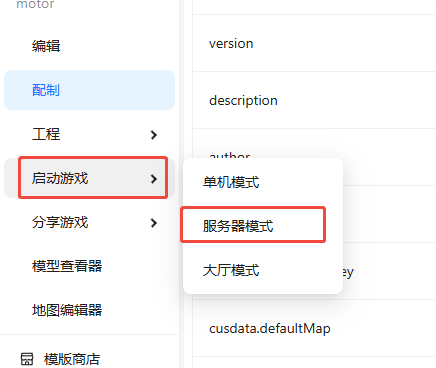Select the 配制 sidebar item
This screenshot has width=436, height=368.
(x=89, y=90)
